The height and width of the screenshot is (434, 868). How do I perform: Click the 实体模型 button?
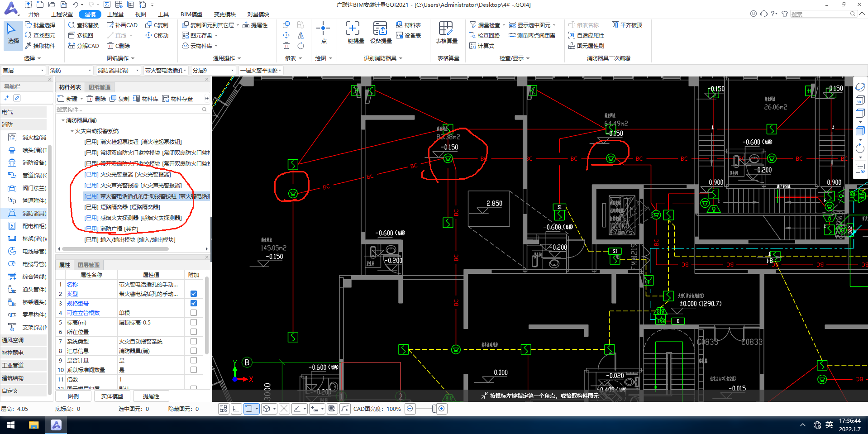(x=112, y=396)
